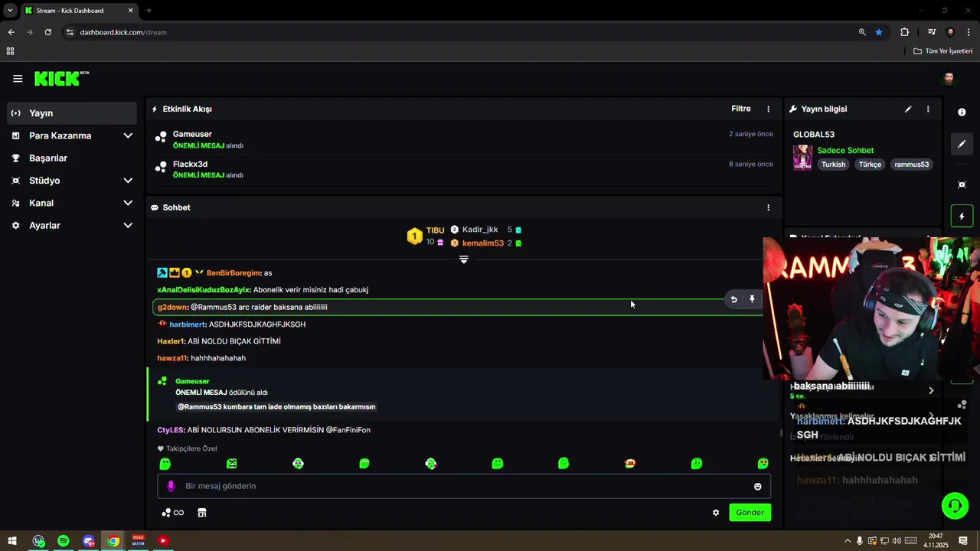Click kemalim53 on the leaderboard
This screenshot has height=551, width=980.
click(x=483, y=243)
